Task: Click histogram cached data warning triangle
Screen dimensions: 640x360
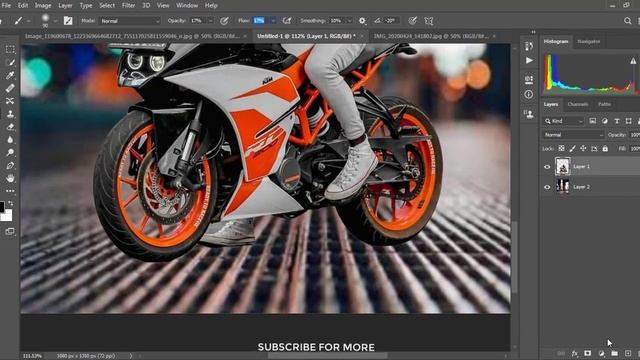Action: click(x=633, y=61)
